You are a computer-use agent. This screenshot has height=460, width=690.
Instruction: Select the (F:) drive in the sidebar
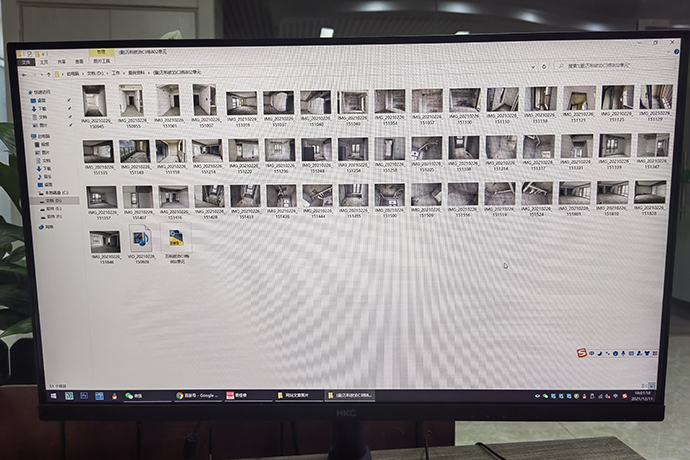51,217
